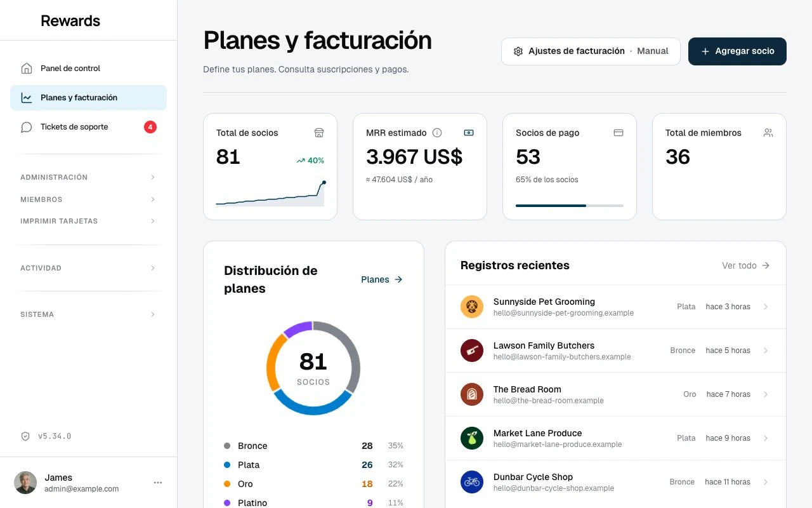Click The Bread Room's avatar icon

[x=472, y=394]
